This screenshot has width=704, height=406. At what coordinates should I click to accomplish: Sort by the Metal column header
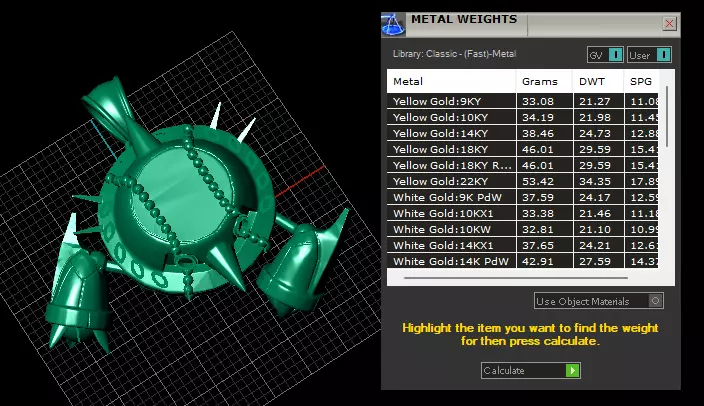(451, 81)
